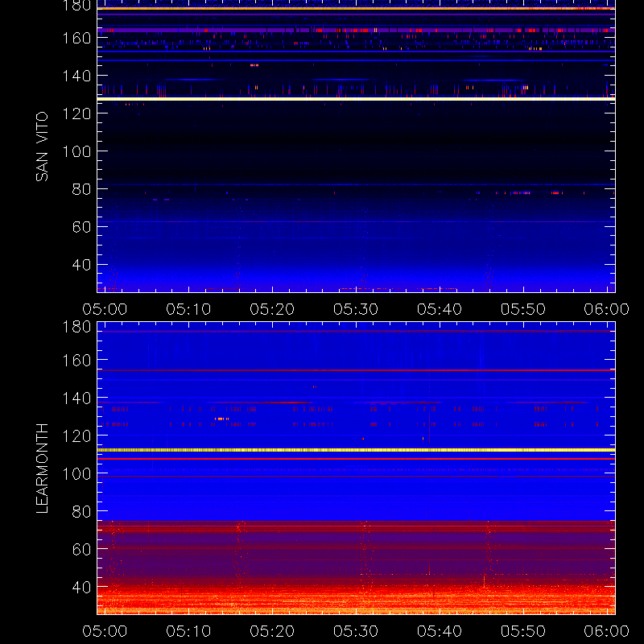Choose 06:00 under the Learmonth plot
Screen dimensions: 644x644
click(607, 631)
